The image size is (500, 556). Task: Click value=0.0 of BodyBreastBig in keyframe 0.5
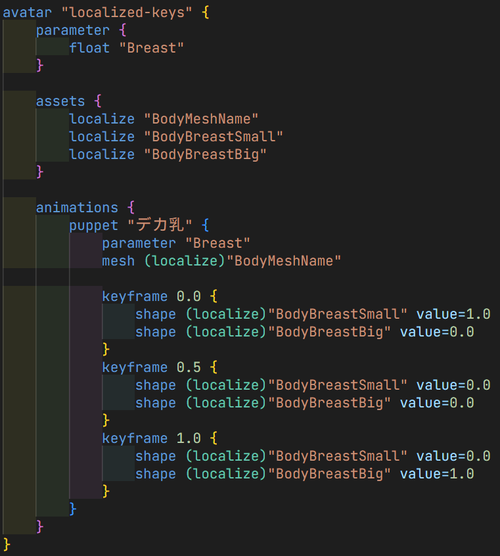click(437, 403)
